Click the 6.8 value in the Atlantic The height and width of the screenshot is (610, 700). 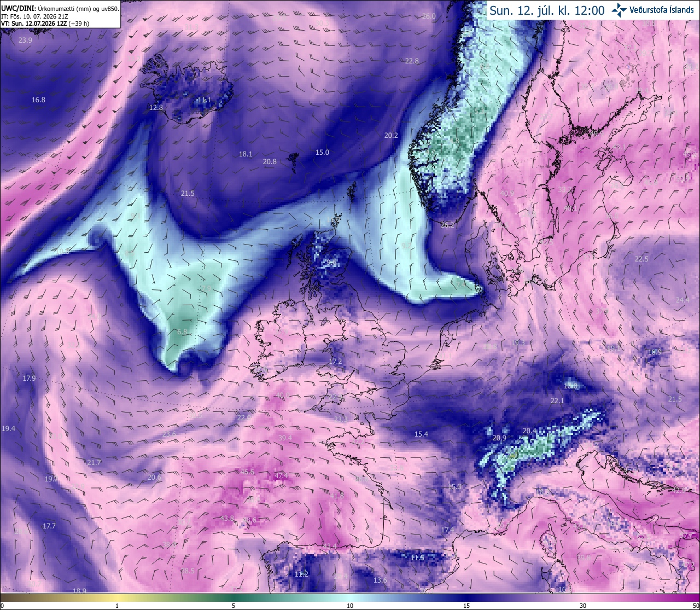coord(182,332)
